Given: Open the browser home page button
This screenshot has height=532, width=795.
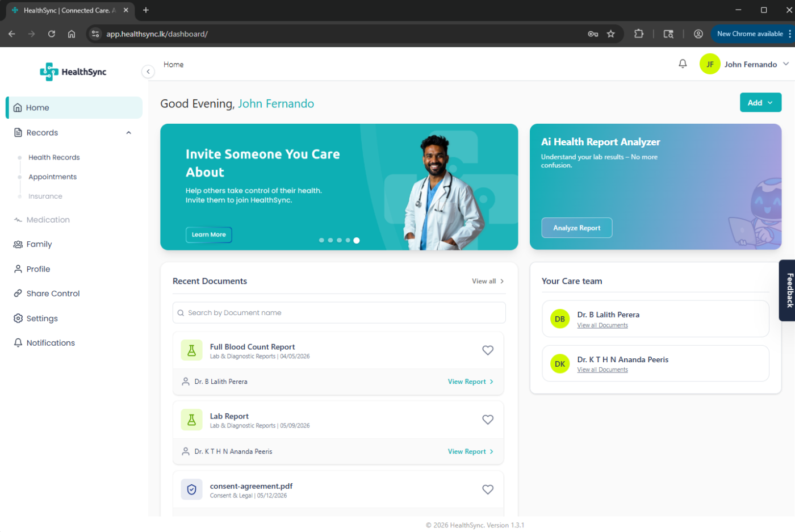Looking at the screenshot, I should coord(72,34).
